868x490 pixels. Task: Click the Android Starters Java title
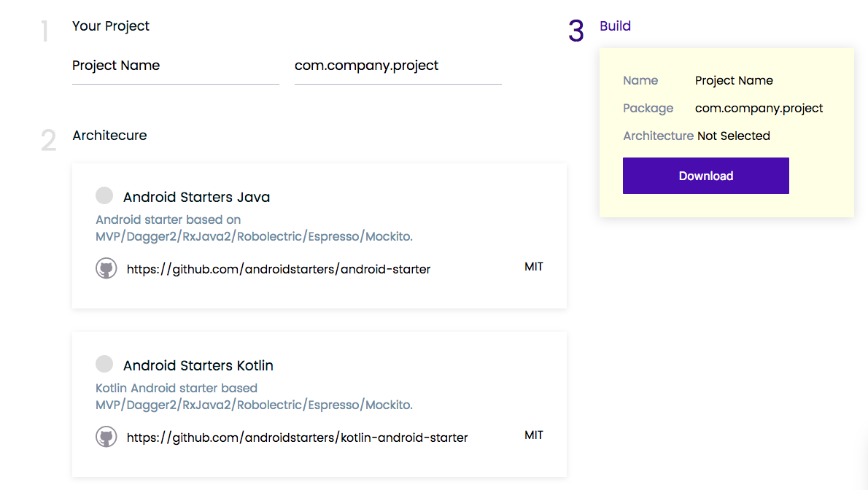[x=197, y=197]
